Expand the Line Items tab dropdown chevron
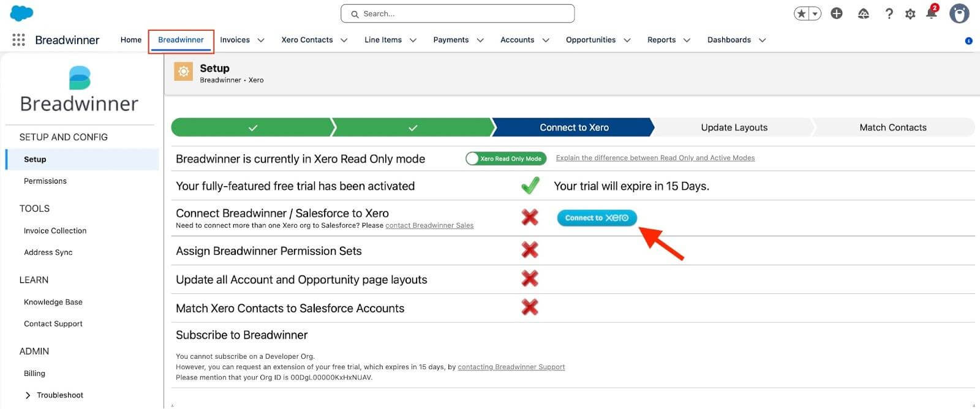The height and width of the screenshot is (409, 980). [413, 40]
